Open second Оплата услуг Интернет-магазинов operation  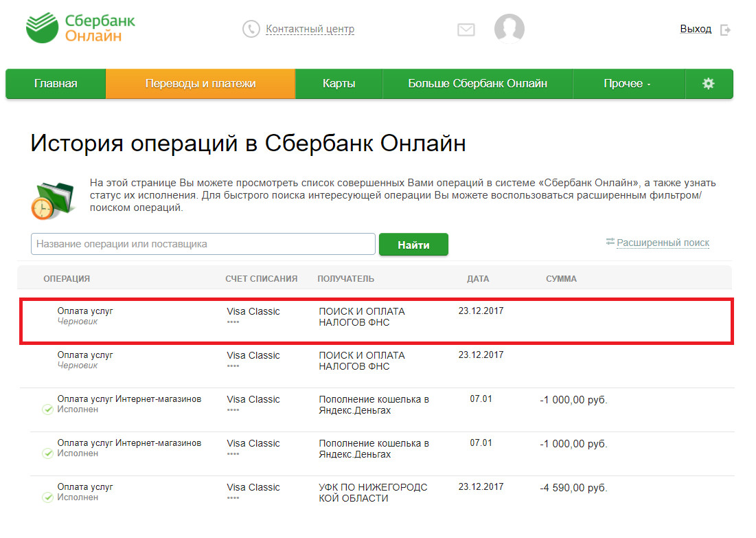coord(129,443)
